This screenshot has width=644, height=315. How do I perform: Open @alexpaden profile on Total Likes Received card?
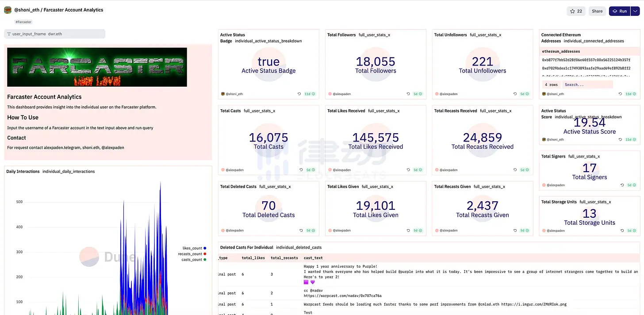coord(341,170)
